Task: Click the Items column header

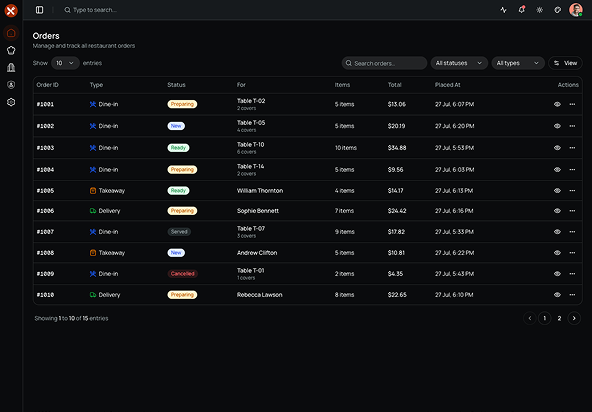Action: click(342, 85)
